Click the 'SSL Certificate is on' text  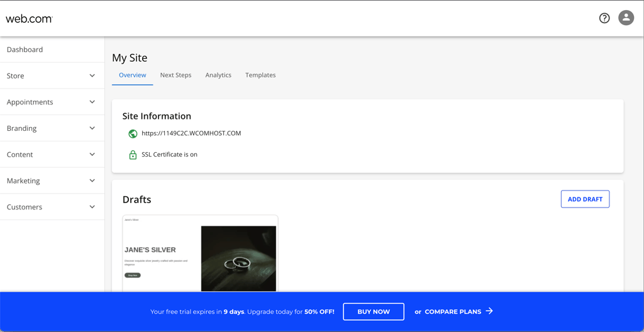pos(169,155)
